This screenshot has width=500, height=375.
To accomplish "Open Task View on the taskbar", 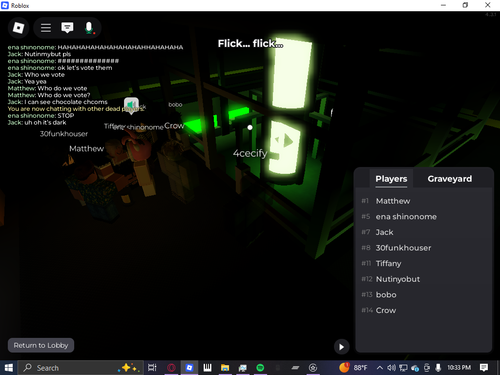I will click(x=152, y=368).
